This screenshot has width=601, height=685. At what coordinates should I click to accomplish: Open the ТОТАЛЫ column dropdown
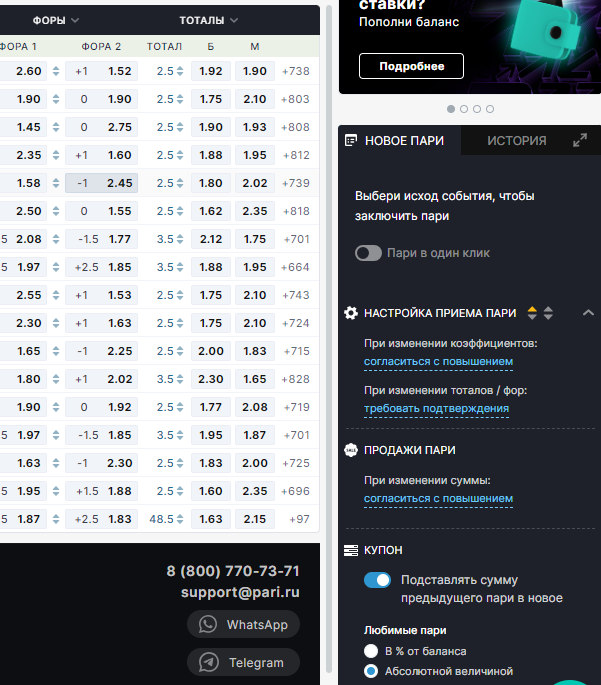209,20
